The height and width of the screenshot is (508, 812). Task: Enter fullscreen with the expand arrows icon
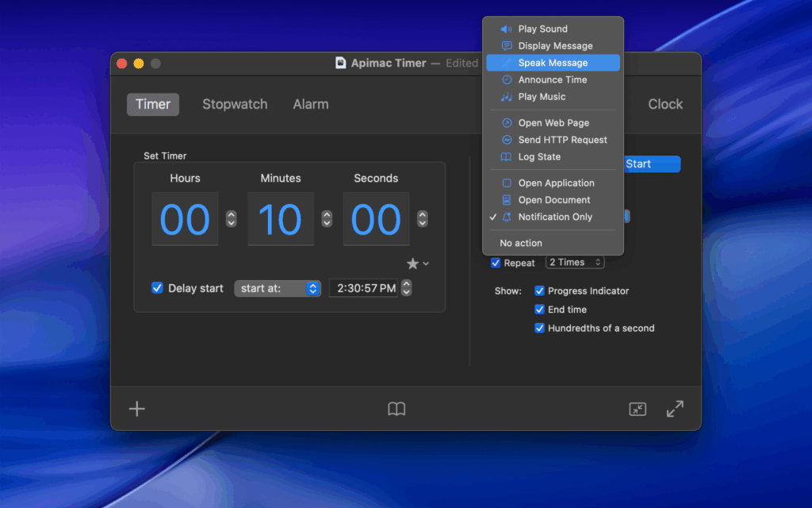tap(675, 409)
